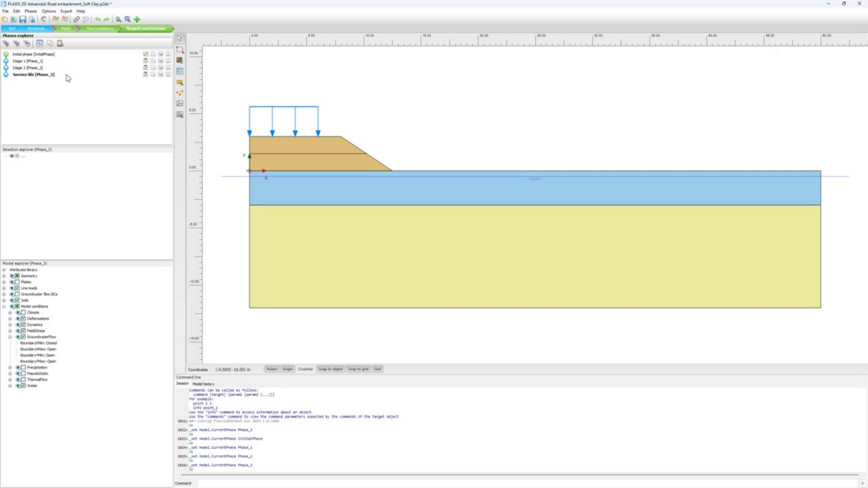Toggle the Snap to grid button
The image size is (868, 488).
[358, 369]
